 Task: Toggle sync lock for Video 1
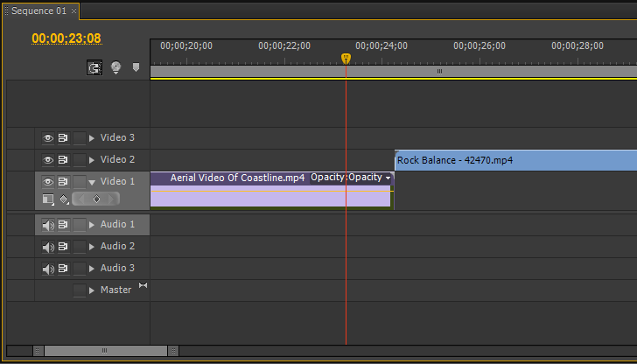[x=63, y=182]
